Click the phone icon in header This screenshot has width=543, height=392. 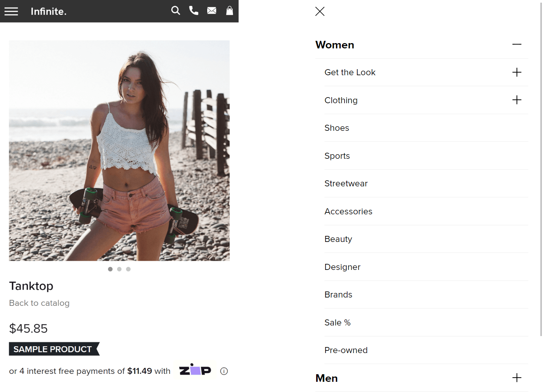pyautogui.click(x=194, y=11)
